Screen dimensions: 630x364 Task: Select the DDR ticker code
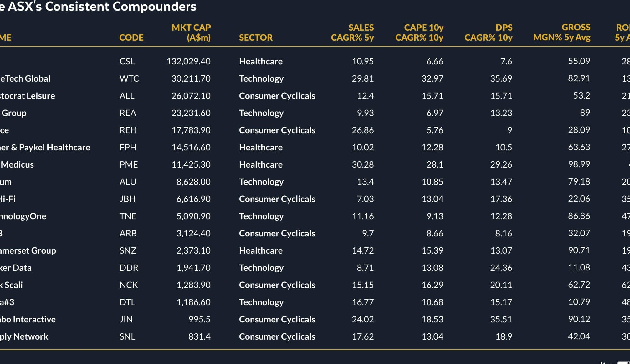pos(129,268)
